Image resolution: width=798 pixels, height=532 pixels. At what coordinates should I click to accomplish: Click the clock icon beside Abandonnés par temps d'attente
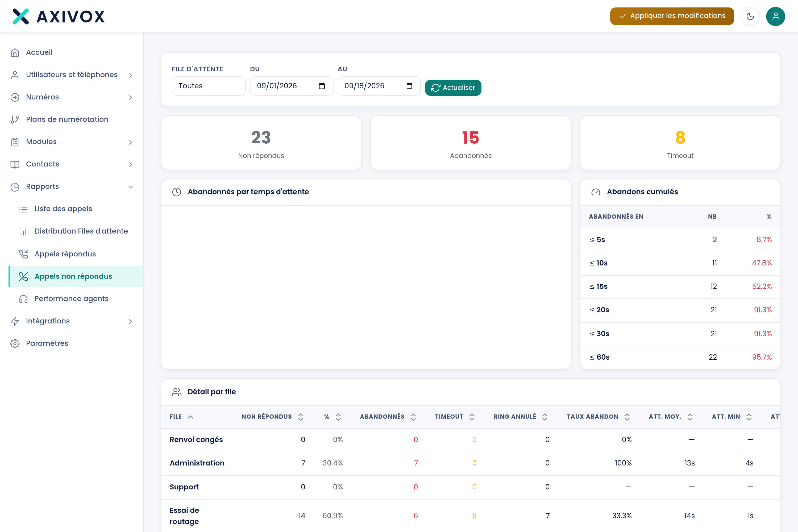coord(176,192)
